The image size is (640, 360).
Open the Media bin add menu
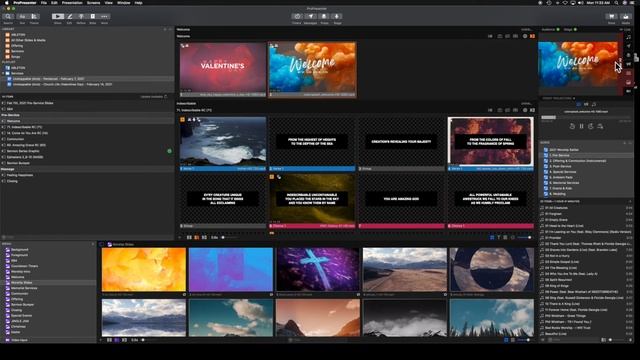pos(93,244)
